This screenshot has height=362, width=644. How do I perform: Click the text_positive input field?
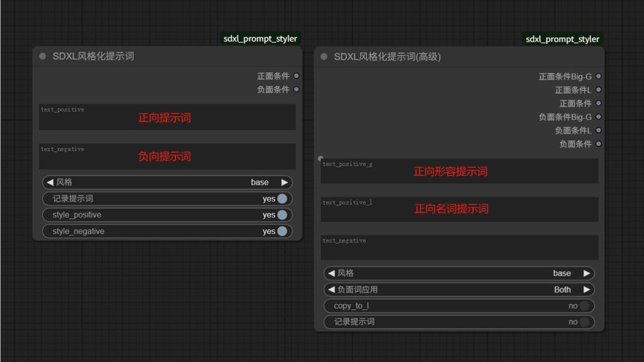pos(167,117)
